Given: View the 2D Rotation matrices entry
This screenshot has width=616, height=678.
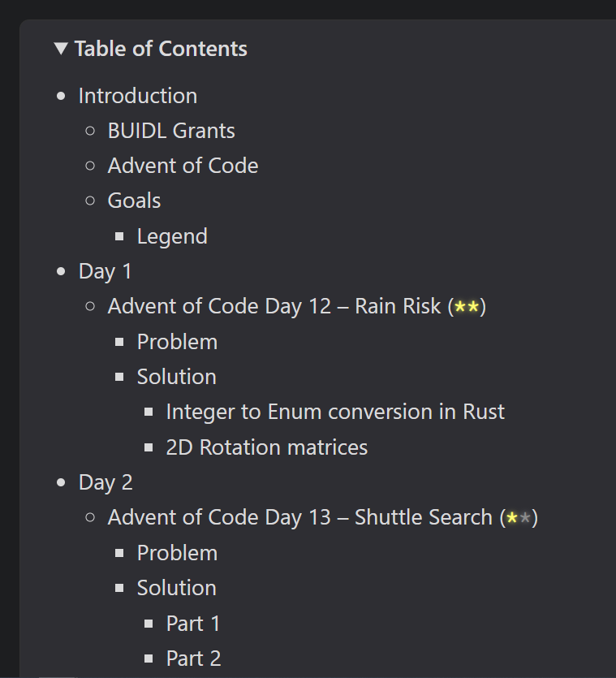Looking at the screenshot, I should 266,447.
